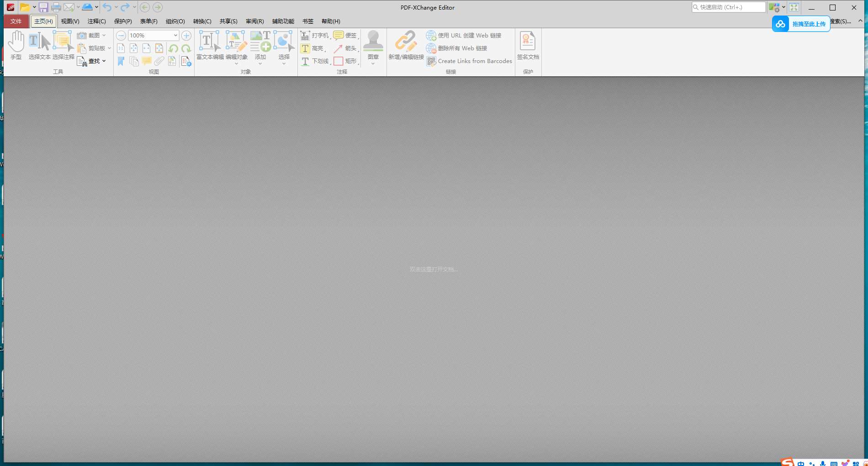Click the fit page icon
The height and width of the screenshot is (466, 868).
134,48
